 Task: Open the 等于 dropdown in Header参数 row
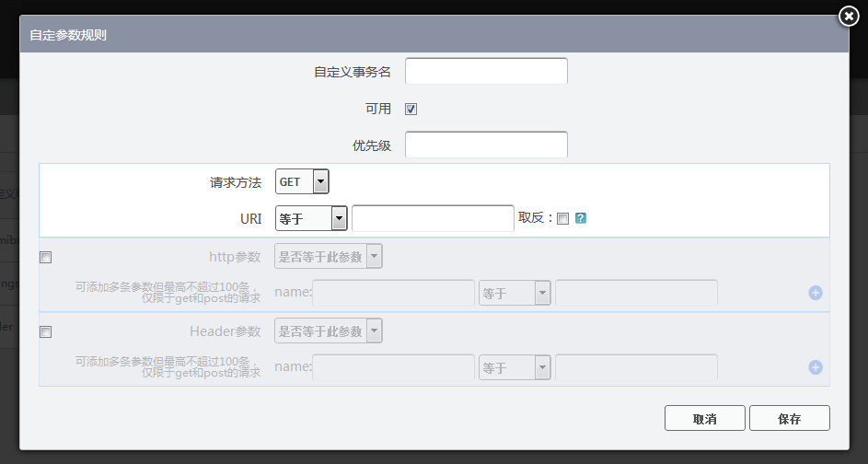pyautogui.click(x=515, y=367)
